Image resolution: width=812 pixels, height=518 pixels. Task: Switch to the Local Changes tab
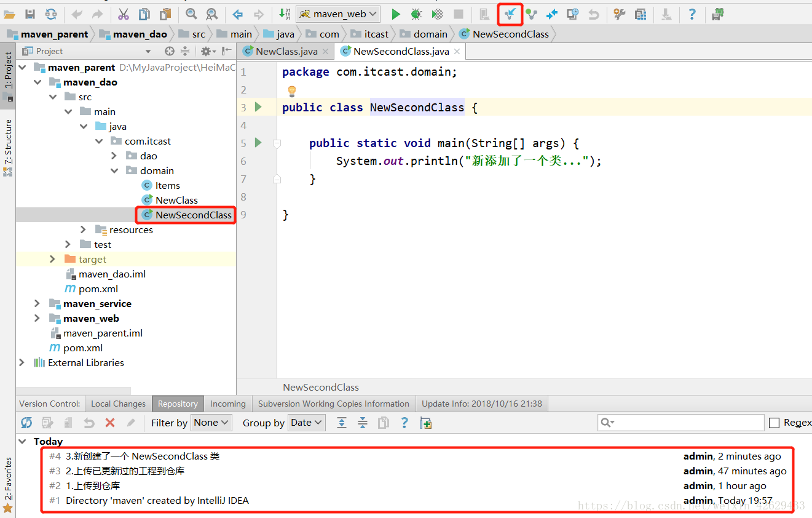118,404
